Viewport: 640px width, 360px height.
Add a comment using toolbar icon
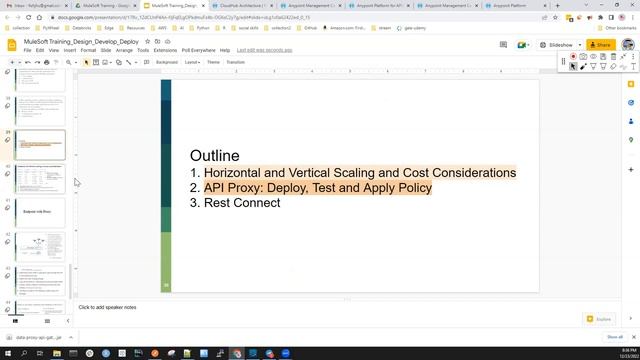(x=147, y=62)
